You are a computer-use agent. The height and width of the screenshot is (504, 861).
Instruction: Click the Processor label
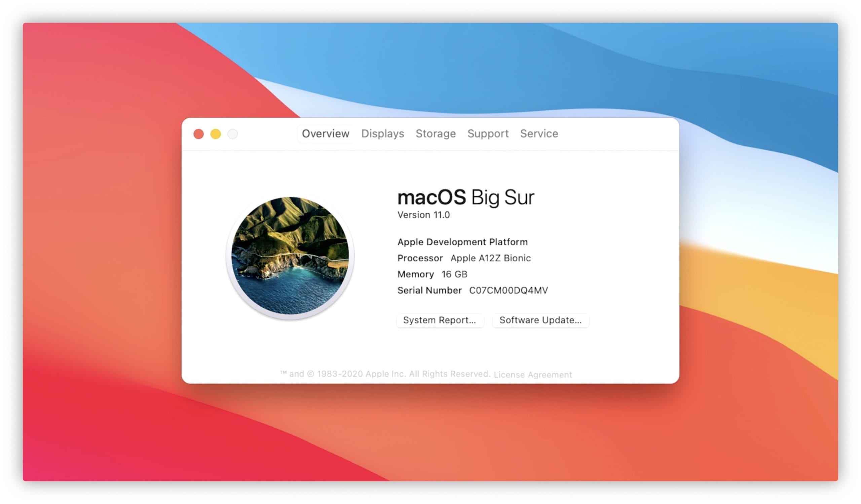point(420,258)
